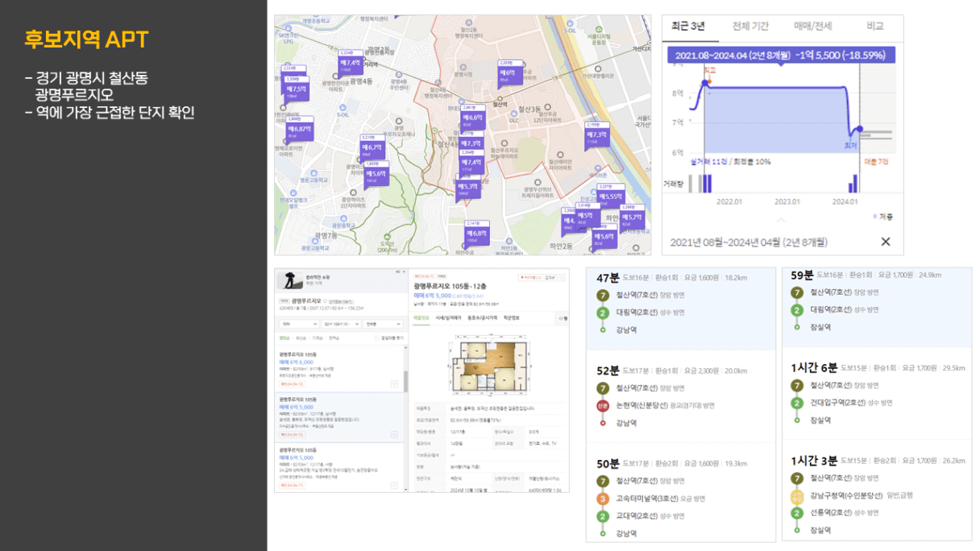Select the 1시간 3분 route via 강남구청역
This screenshot has width=980, height=551.
tap(877, 490)
